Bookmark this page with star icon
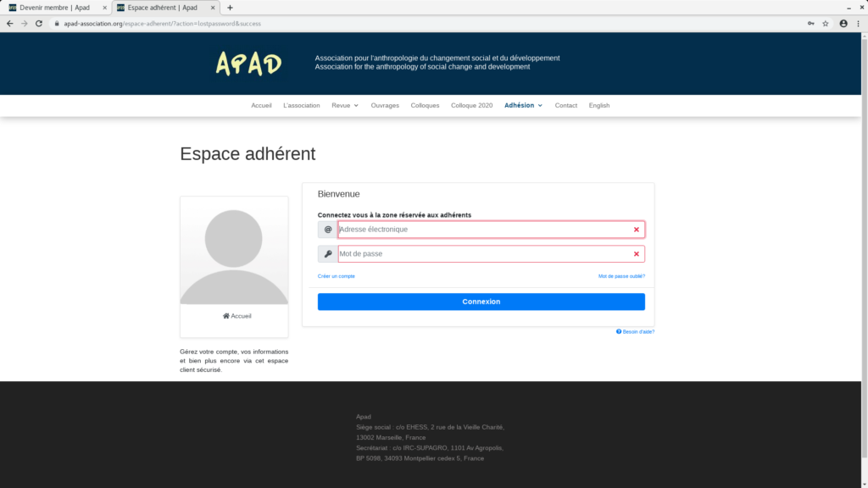868x488 pixels. tap(826, 24)
